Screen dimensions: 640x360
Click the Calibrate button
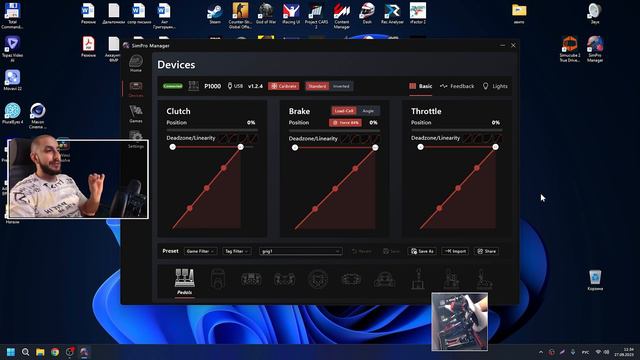tap(284, 86)
